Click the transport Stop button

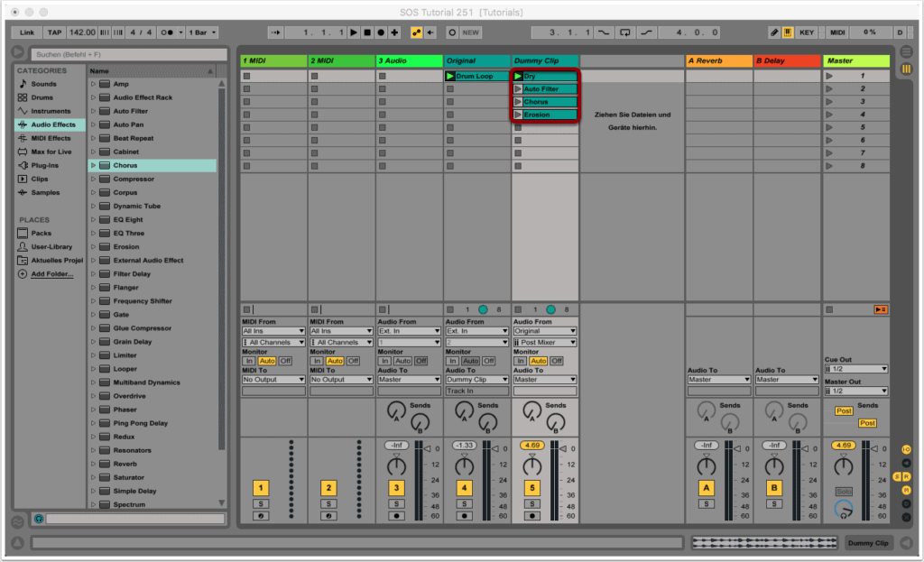(x=366, y=32)
